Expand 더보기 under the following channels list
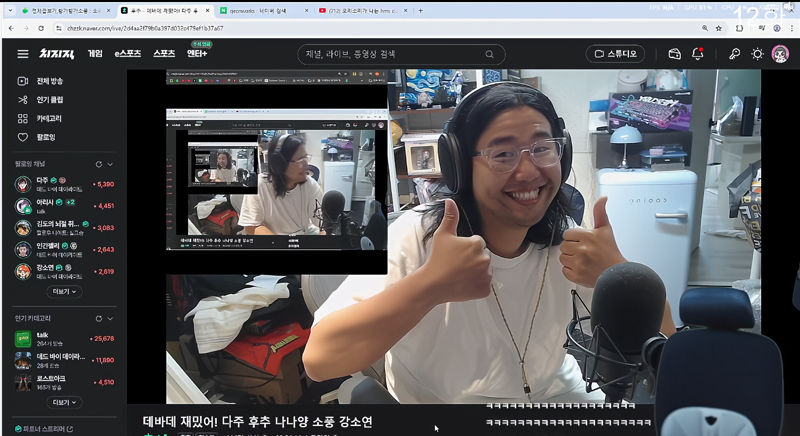The image size is (800, 436). pos(65,291)
